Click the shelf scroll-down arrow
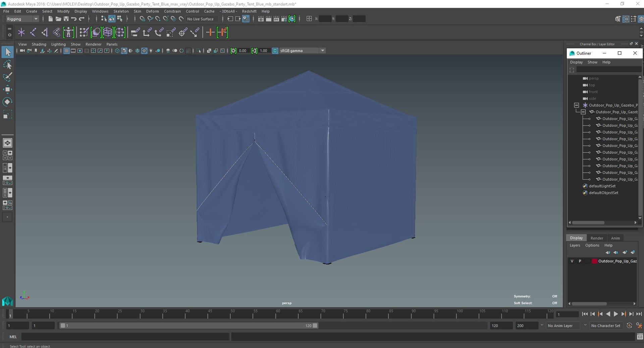This screenshot has width=644, height=348. (641, 36)
